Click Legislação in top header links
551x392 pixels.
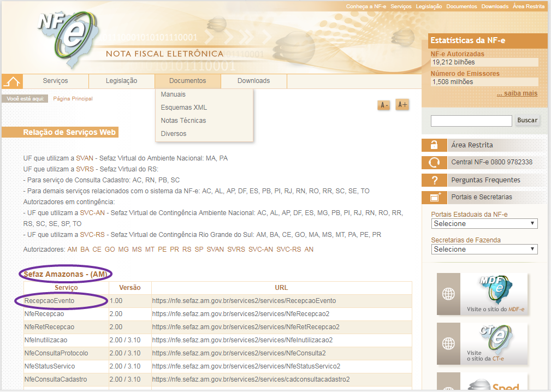click(x=429, y=7)
